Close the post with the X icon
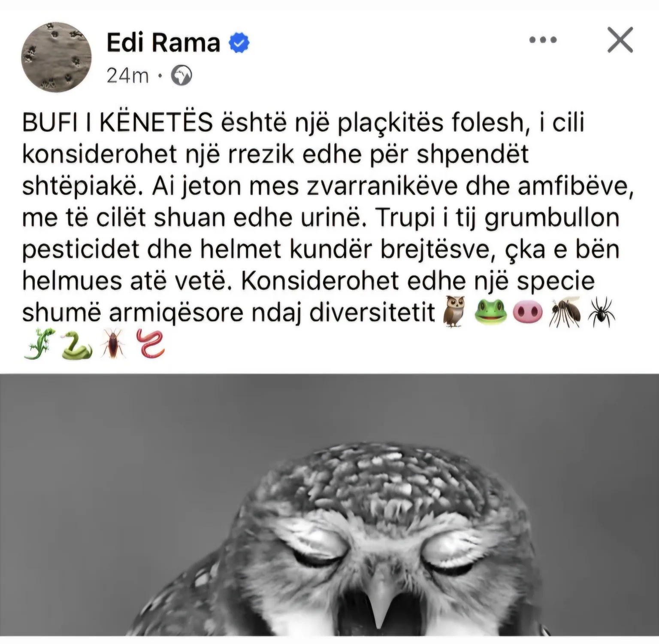659x644 pixels. 620,39
